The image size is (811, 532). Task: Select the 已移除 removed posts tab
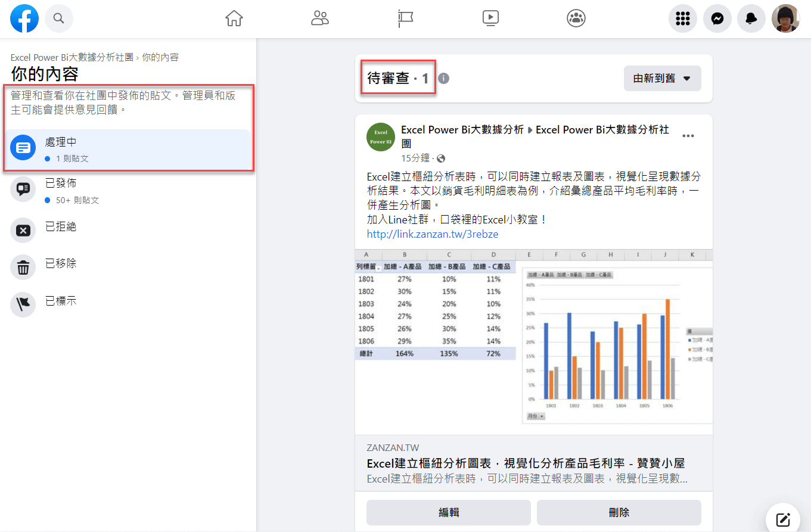tap(128, 267)
